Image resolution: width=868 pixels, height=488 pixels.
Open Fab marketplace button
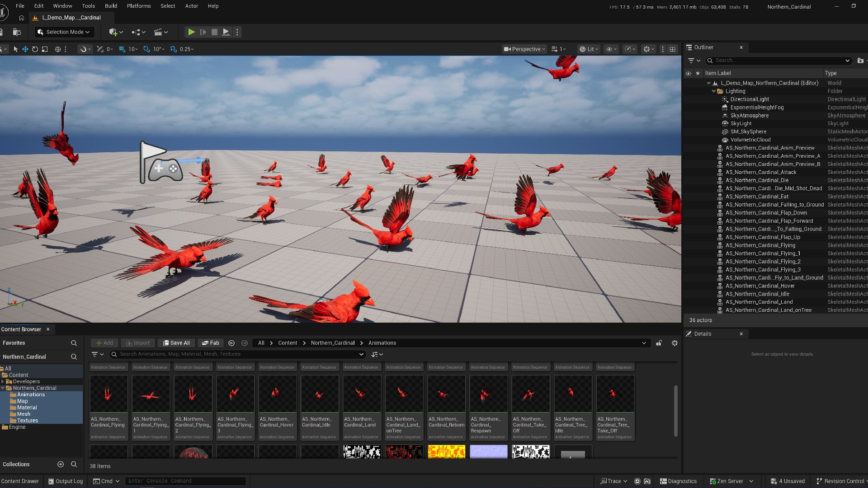(211, 343)
